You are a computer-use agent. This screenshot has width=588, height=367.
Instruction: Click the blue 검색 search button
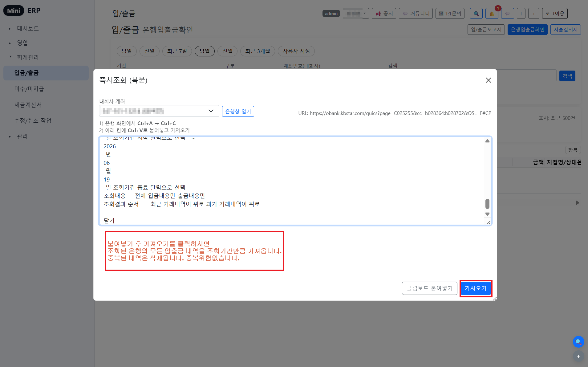[x=567, y=76]
